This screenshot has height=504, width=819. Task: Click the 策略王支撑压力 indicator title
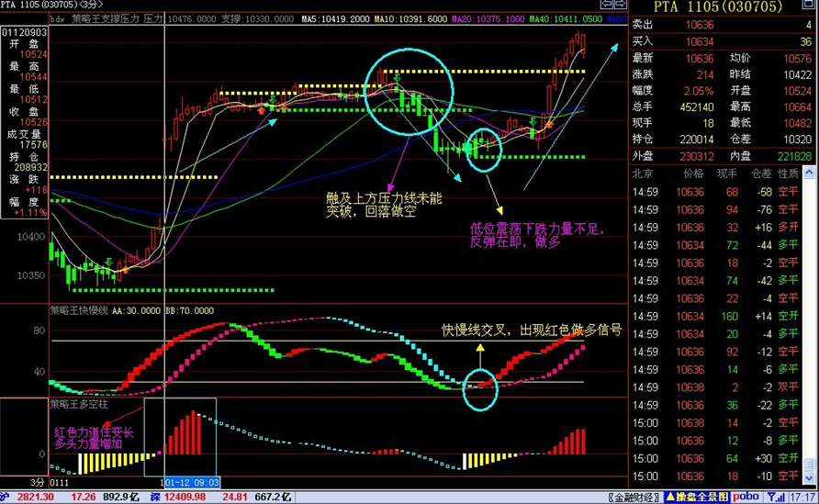(x=106, y=18)
